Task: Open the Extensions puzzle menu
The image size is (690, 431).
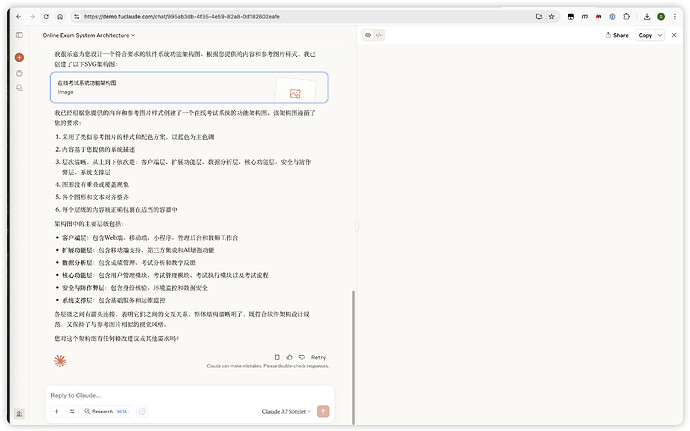Action: pos(626,17)
